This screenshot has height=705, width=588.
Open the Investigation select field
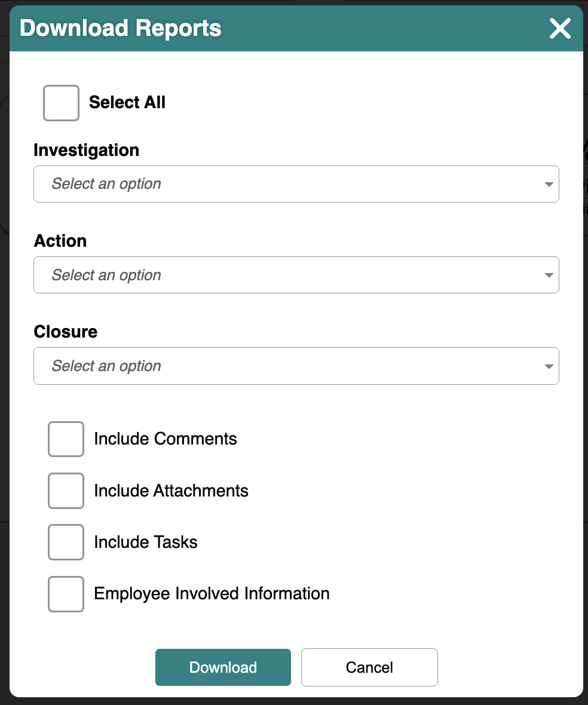296,184
